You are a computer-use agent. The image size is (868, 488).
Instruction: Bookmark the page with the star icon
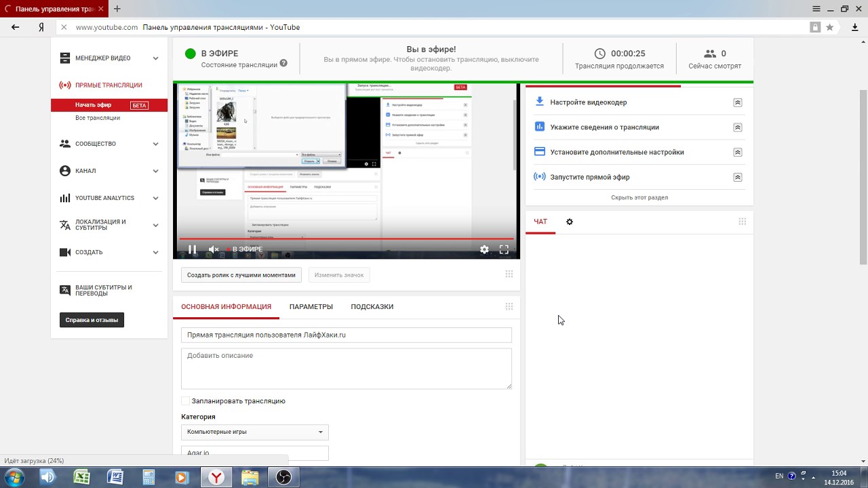[x=829, y=27]
